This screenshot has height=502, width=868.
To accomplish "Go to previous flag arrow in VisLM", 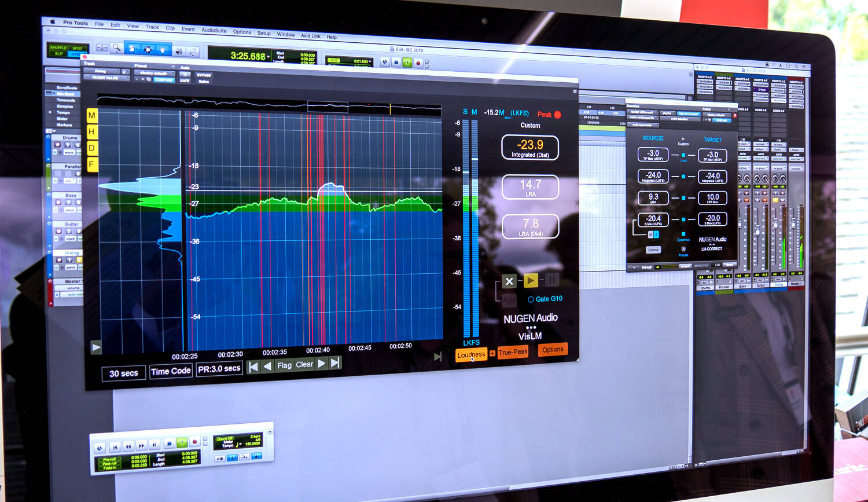I will [267, 366].
